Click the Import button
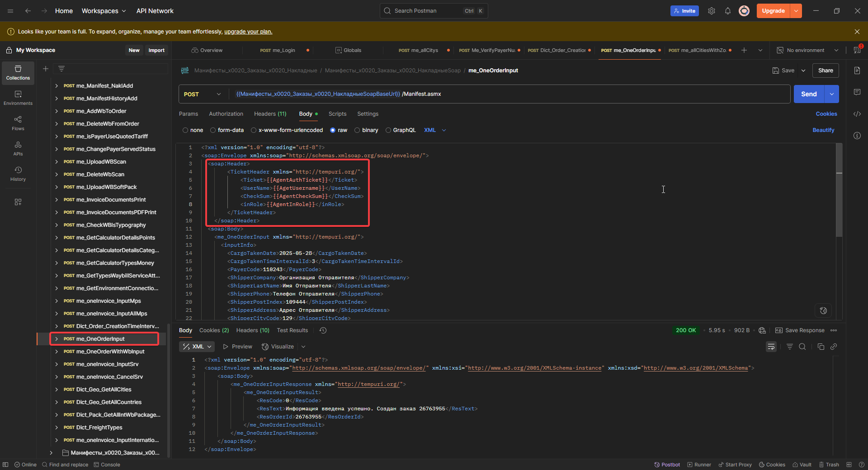Screen dimensions: 868x470 [156, 50]
